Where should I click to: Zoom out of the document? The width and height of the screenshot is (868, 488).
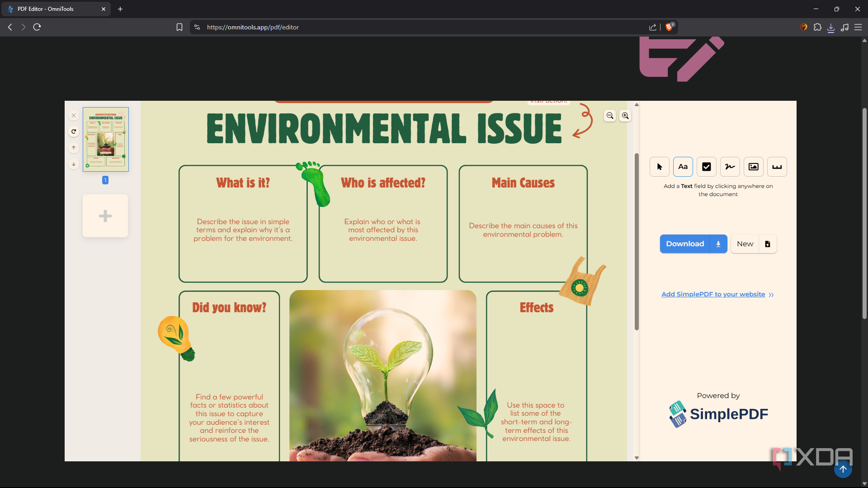tap(610, 116)
